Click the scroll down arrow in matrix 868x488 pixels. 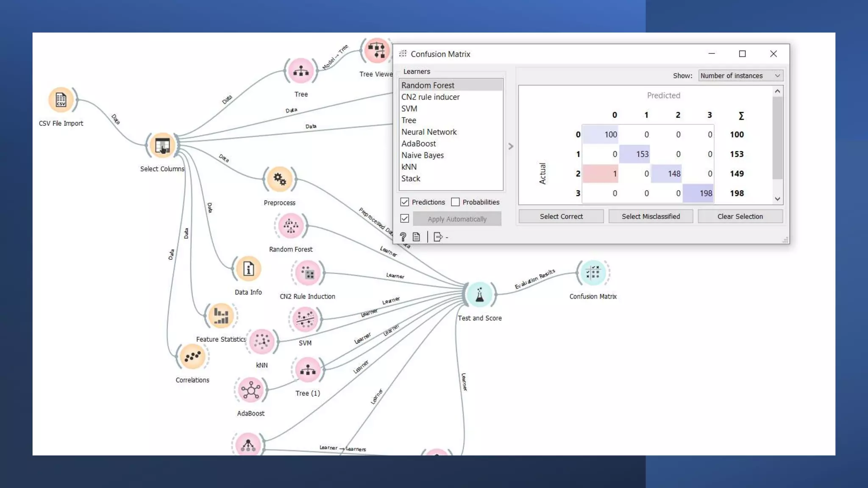pos(777,199)
